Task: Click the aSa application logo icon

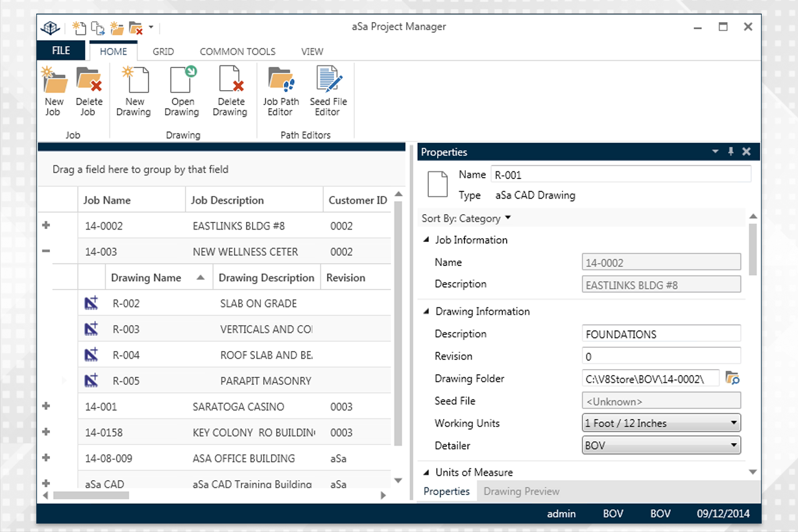Action: [51, 28]
